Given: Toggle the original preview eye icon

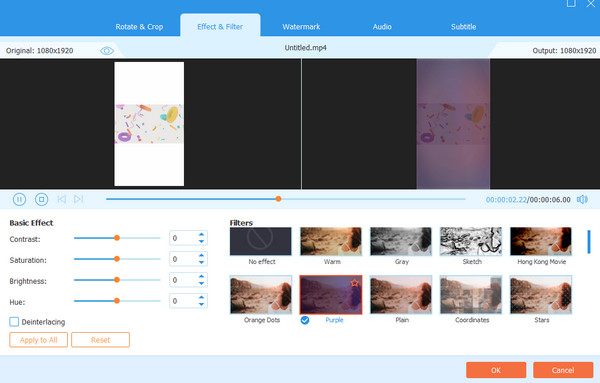Looking at the screenshot, I should point(107,51).
